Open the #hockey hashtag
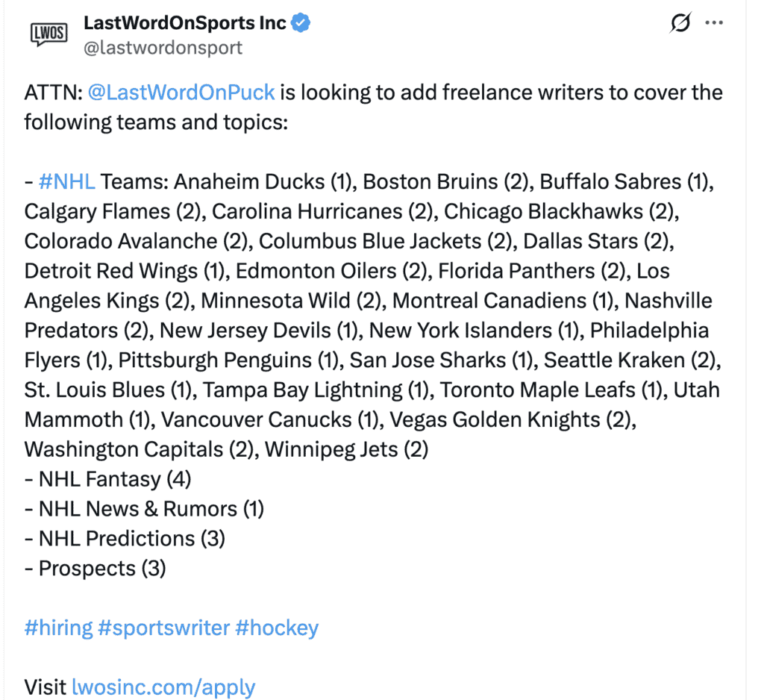This screenshot has width=764, height=700. [x=277, y=628]
